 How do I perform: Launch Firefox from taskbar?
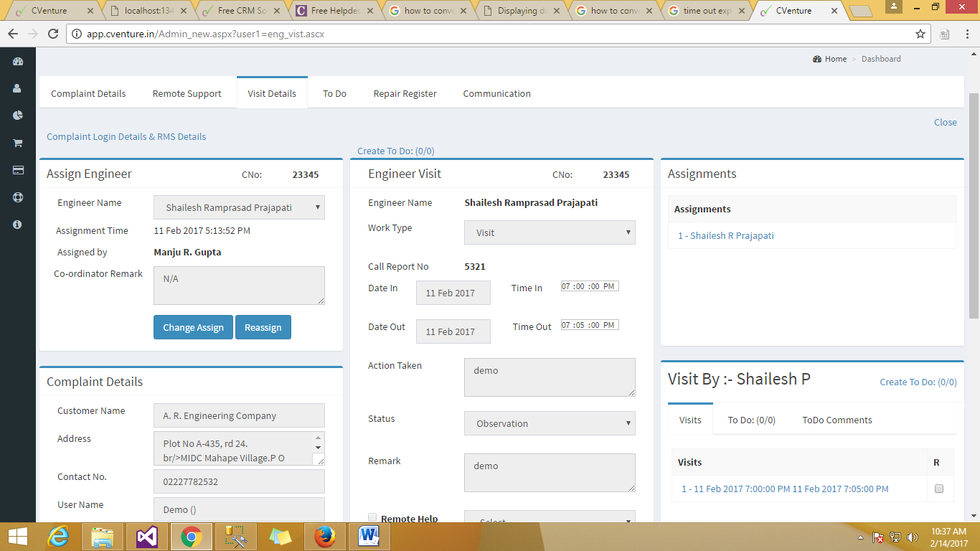point(324,537)
